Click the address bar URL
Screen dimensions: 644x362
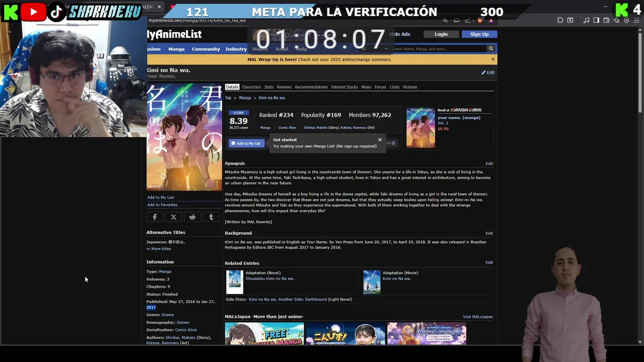tap(197, 20)
